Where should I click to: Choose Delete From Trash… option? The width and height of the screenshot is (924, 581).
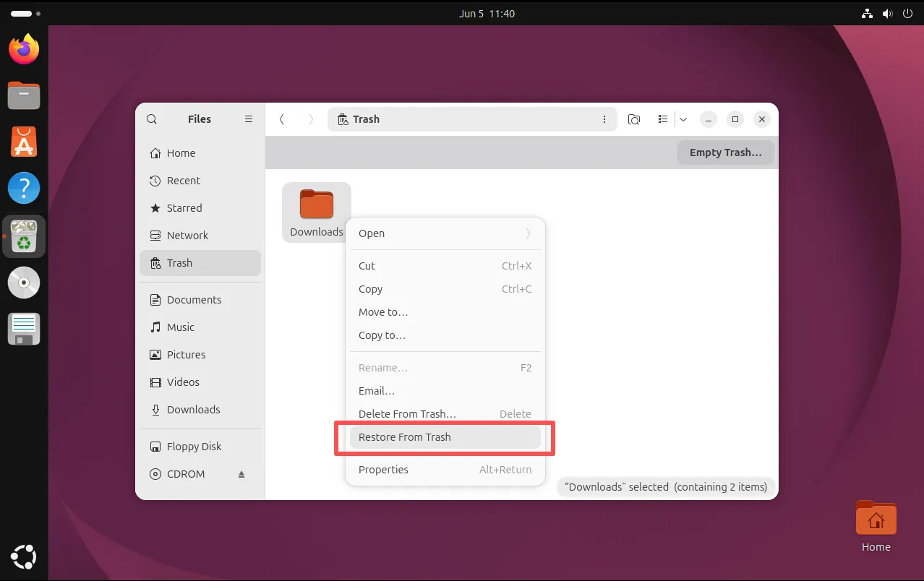tap(445, 414)
